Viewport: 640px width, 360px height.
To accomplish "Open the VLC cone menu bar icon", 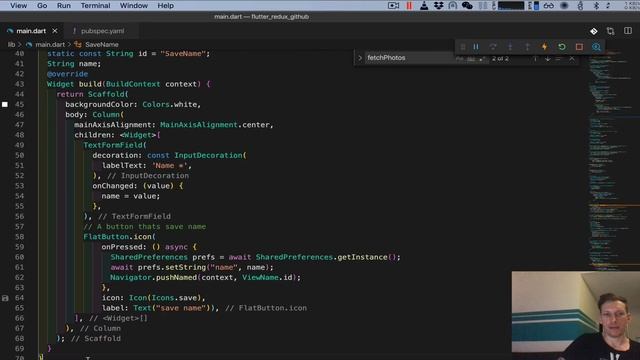I will (424, 6).
